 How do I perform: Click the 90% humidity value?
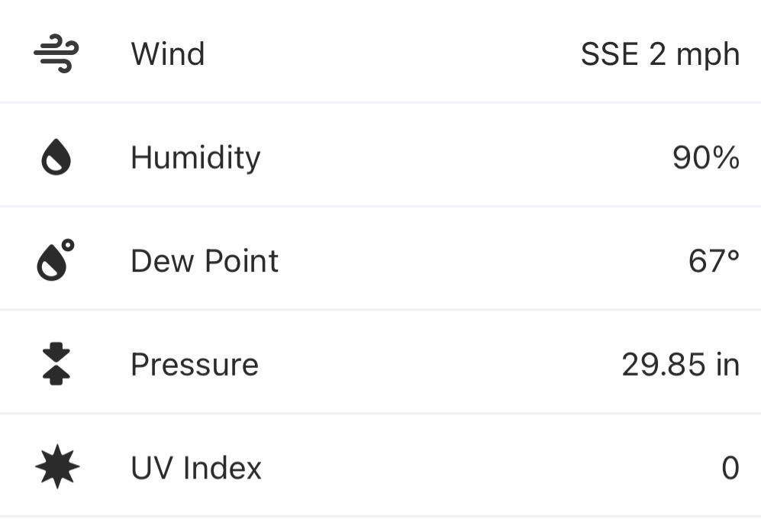pos(705,158)
